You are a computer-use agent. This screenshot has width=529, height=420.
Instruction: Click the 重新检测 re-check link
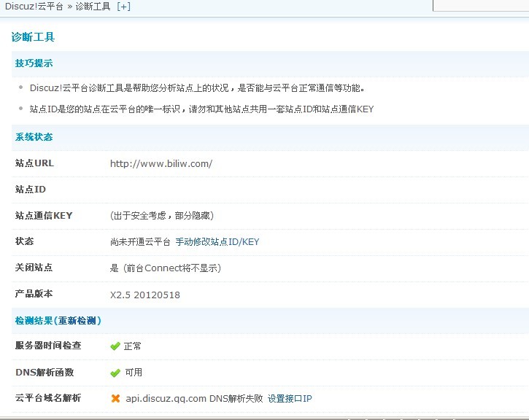coord(77,320)
